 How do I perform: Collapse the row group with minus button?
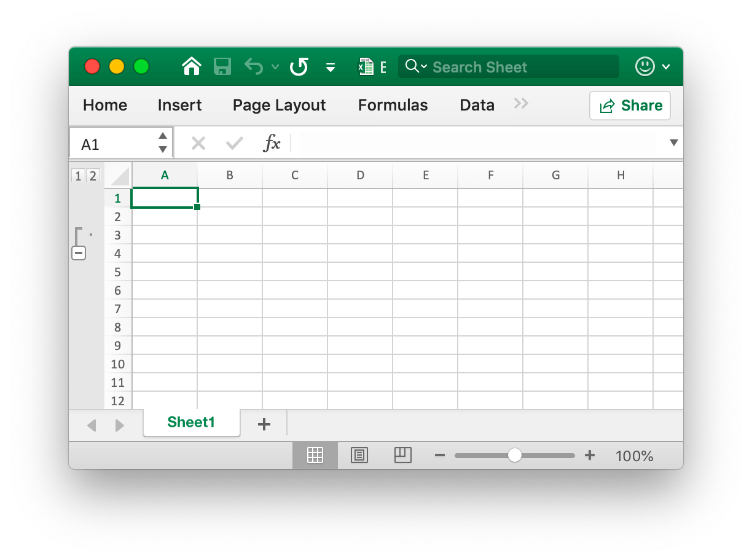[x=79, y=253]
